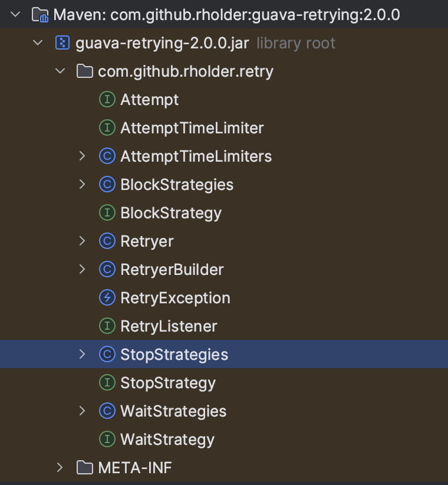The width and height of the screenshot is (448, 485).
Task: Select the BlockStrategies class
Action: tap(176, 185)
